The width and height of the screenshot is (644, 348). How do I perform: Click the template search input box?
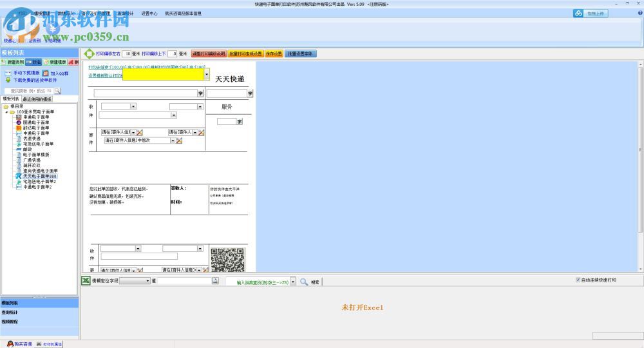(x=29, y=91)
